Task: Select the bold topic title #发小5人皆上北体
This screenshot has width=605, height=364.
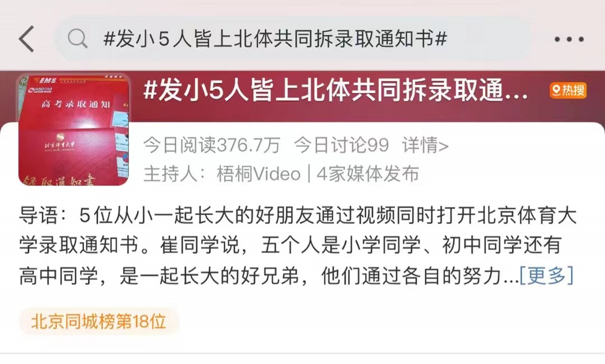Action: click(335, 91)
